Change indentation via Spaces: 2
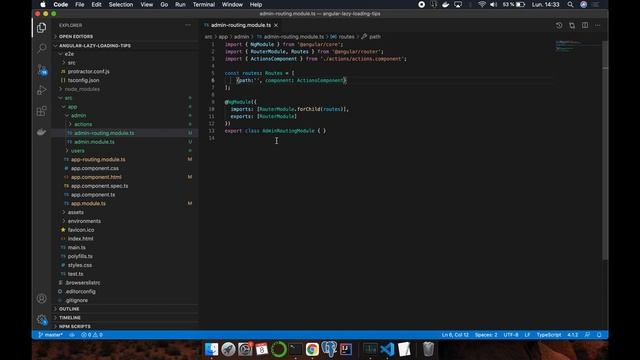Viewport: 640px width, 360px height. click(x=486, y=335)
